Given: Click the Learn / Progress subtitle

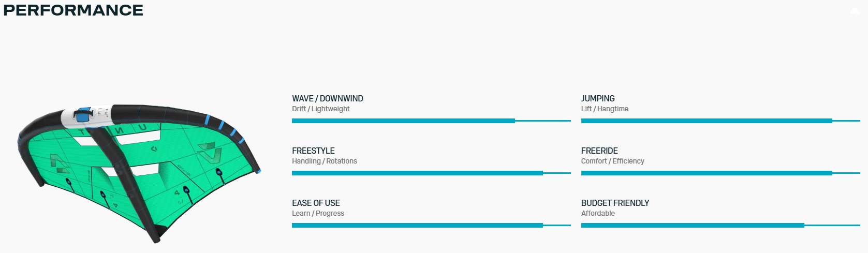Looking at the screenshot, I should click(x=318, y=213).
